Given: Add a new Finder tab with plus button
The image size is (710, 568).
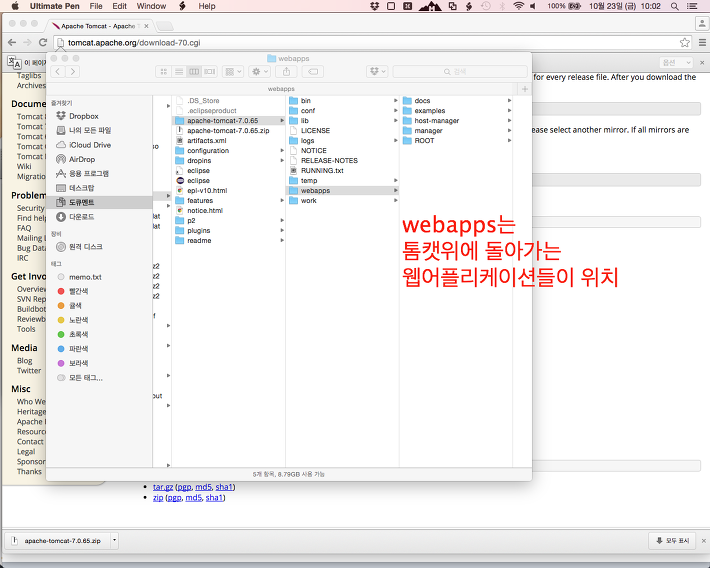Looking at the screenshot, I should point(524,89).
